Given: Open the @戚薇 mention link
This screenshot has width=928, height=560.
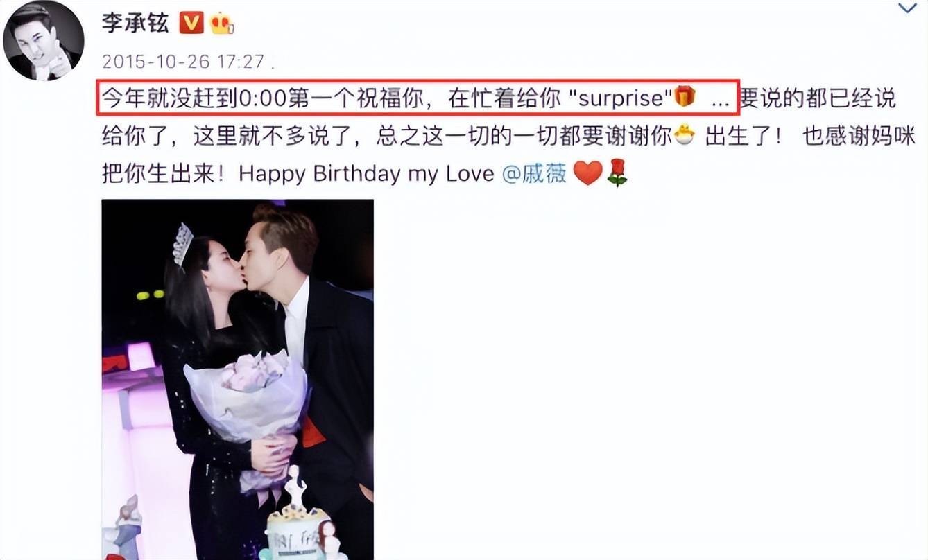Looking at the screenshot, I should point(534,173).
